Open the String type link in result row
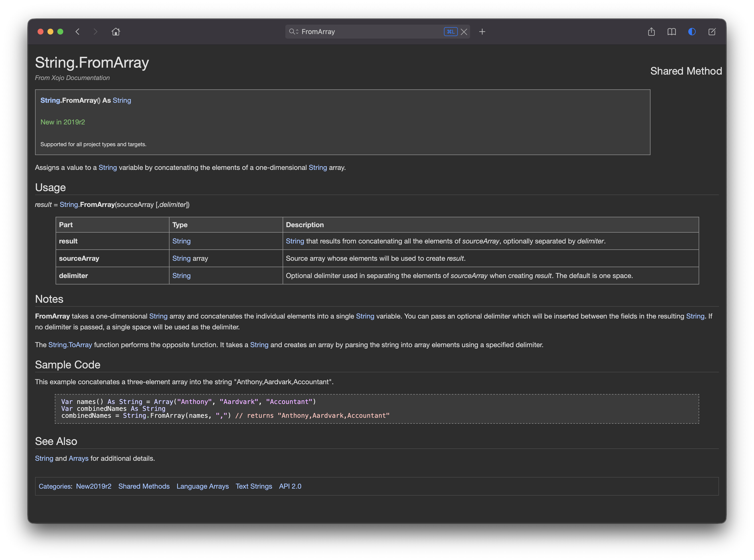Image resolution: width=754 pixels, height=560 pixels. pyautogui.click(x=182, y=241)
